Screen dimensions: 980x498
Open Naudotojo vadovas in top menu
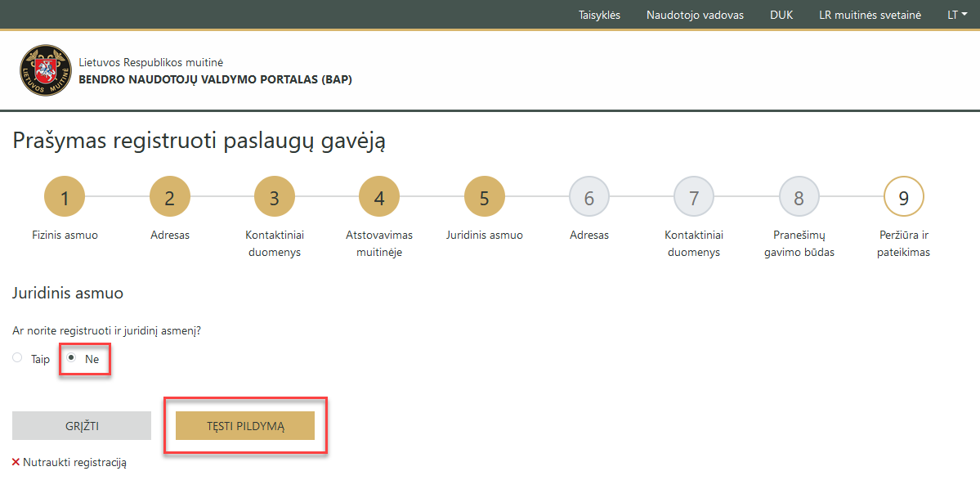click(x=695, y=15)
